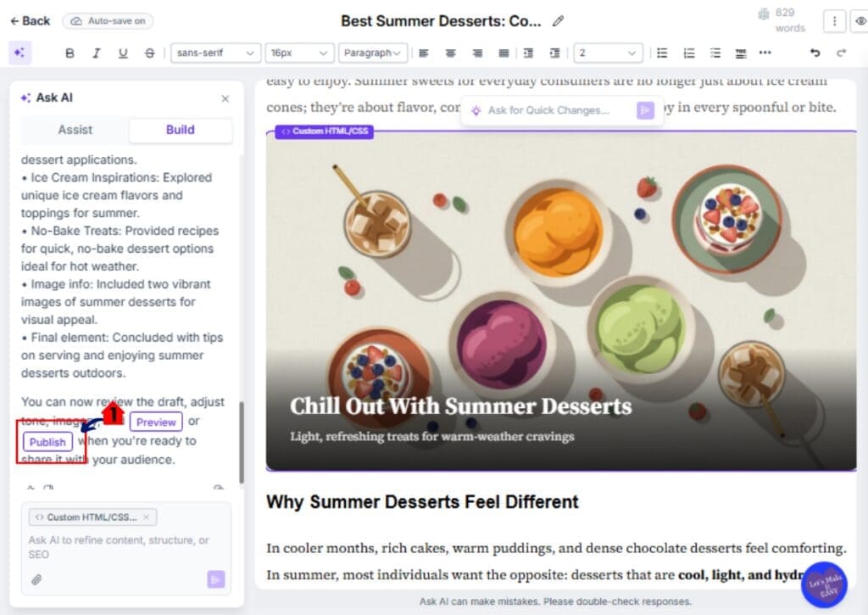This screenshot has width=868, height=615.
Task: Apply italic formatting
Action: coord(97,53)
